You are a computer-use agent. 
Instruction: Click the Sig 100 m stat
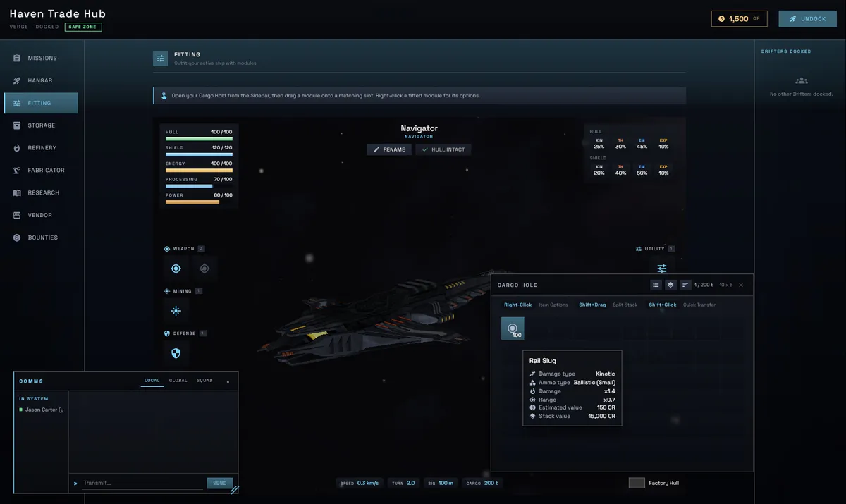[441, 483]
